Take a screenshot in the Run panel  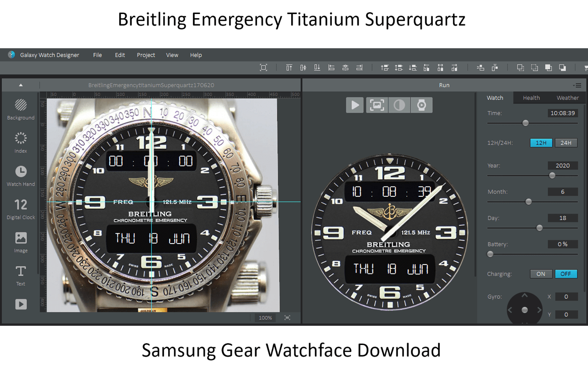coord(377,105)
